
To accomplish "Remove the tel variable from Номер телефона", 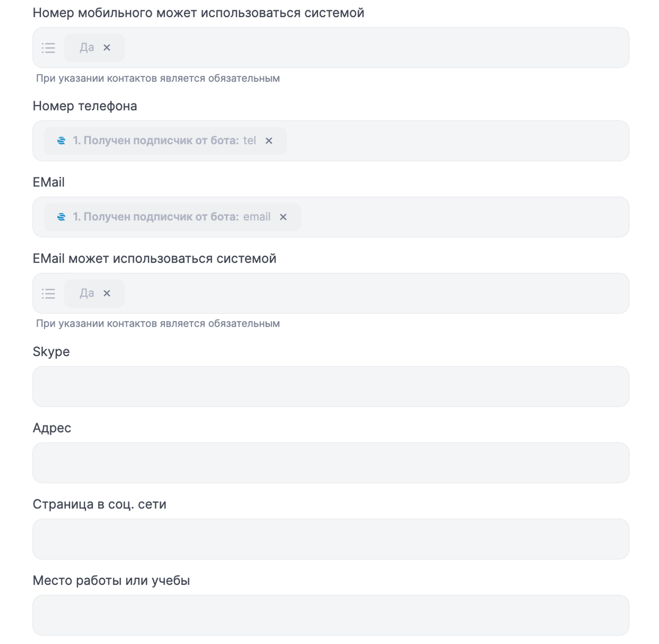I will (269, 141).
